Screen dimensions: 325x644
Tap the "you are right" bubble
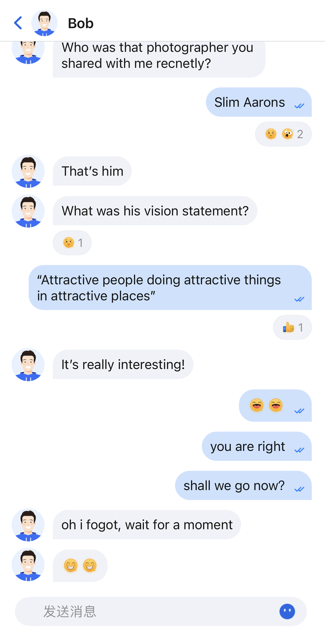(256, 446)
